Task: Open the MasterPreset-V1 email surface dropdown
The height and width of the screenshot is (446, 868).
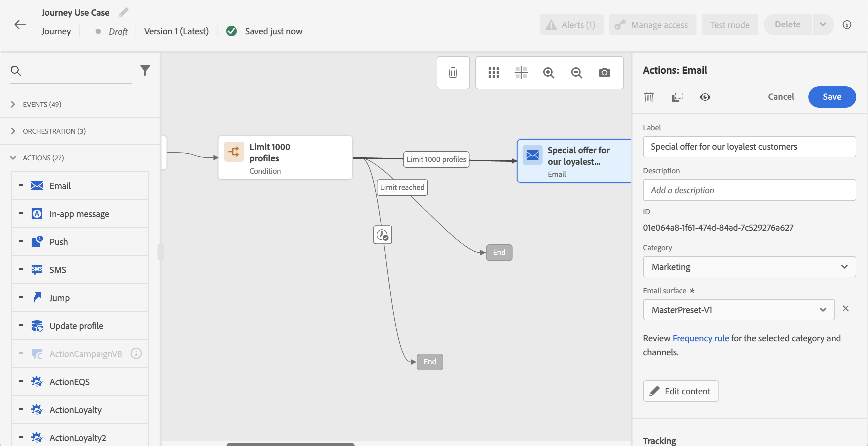Action: pos(738,309)
